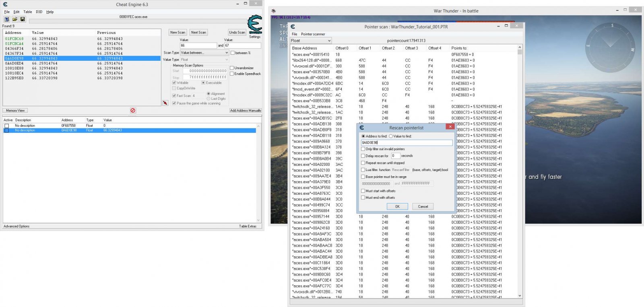The height and width of the screenshot is (307, 644).
Task: Open the File menu in Cheat Engine
Action: [7, 12]
